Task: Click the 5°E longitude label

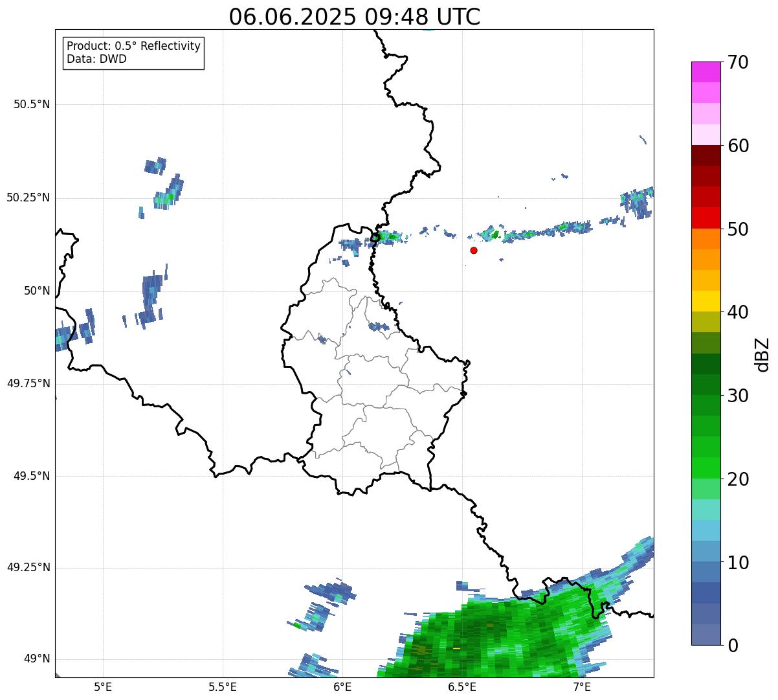Action: coord(103,687)
